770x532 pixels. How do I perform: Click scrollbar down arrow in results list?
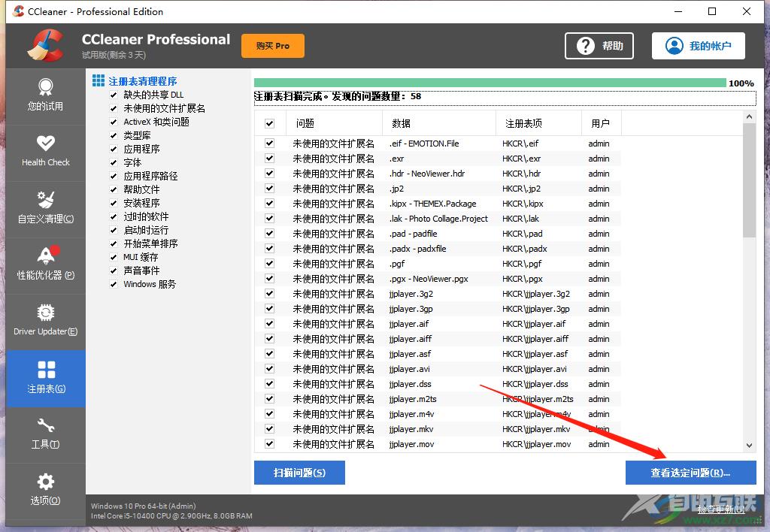(x=749, y=446)
